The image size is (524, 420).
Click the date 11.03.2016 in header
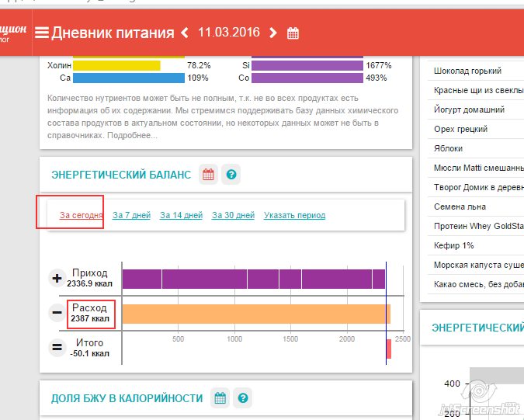click(229, 33)
